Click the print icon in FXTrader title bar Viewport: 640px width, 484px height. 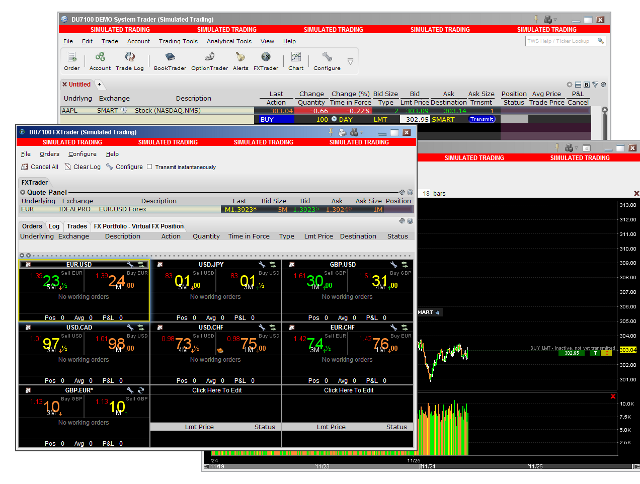click(342, 132)
